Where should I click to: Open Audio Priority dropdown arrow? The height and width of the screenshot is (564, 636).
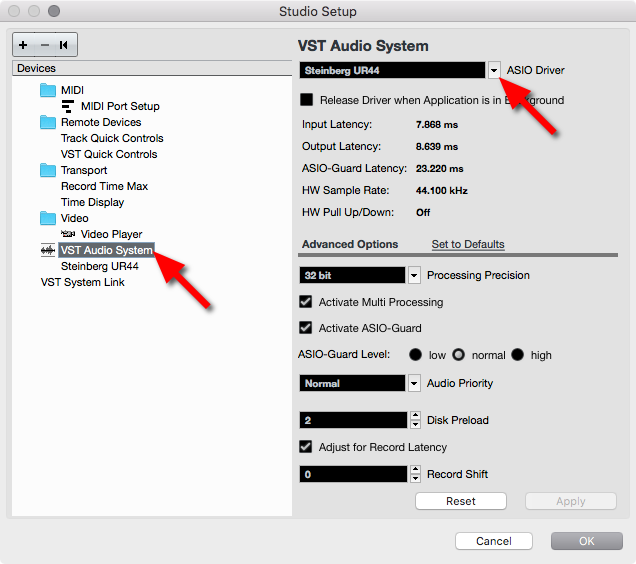tap(414, 383)
